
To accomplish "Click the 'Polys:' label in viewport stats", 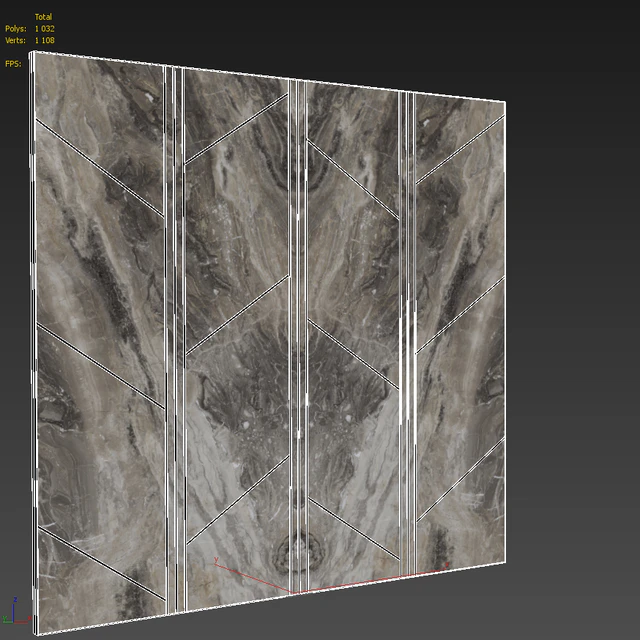I will coord(16,29).
